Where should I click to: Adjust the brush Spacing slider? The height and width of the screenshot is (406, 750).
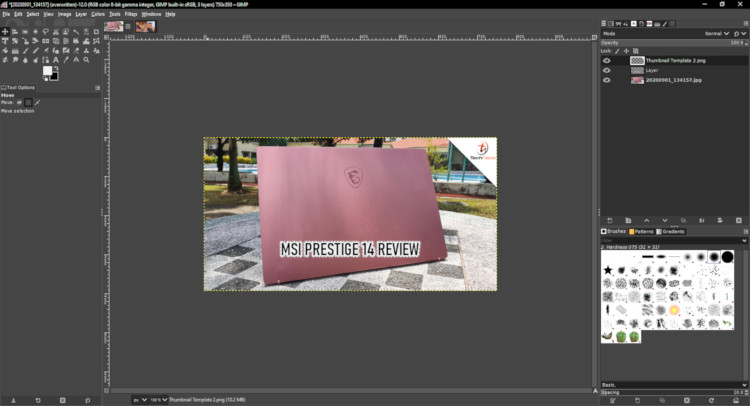coord(674,393)
